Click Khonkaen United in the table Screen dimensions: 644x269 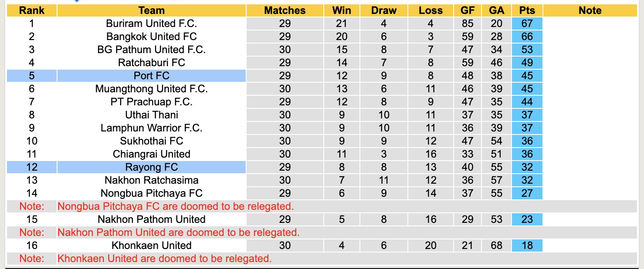[x=151, y=245]
